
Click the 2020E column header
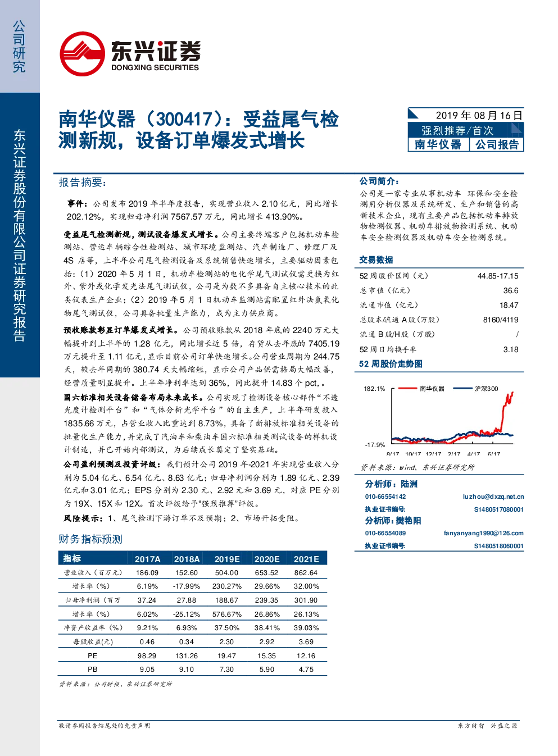[267, 559]
